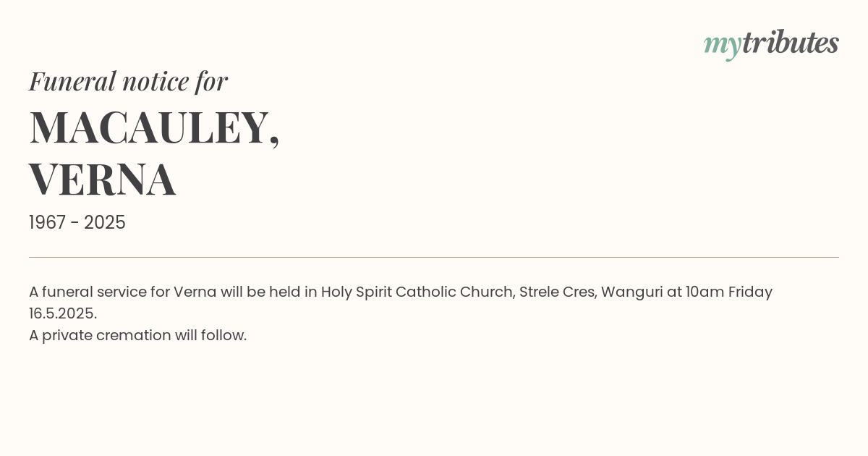Click the "Funeral notice for" heading
868x456 pixels.
coord(128,81)
